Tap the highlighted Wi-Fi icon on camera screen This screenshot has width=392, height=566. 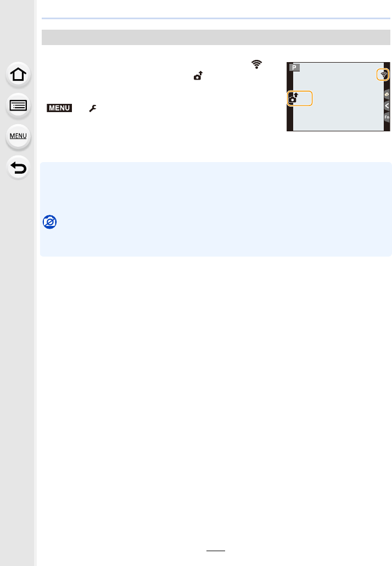pos(383,75)
